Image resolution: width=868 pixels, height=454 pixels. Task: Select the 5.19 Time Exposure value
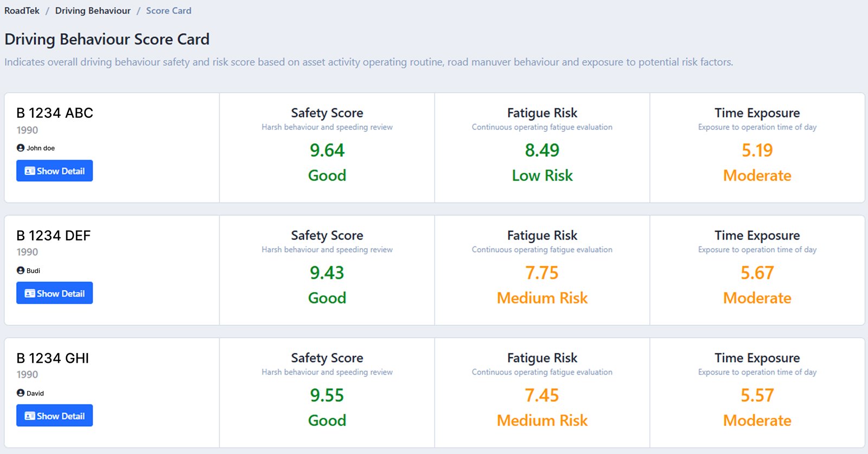pos(757,150)
